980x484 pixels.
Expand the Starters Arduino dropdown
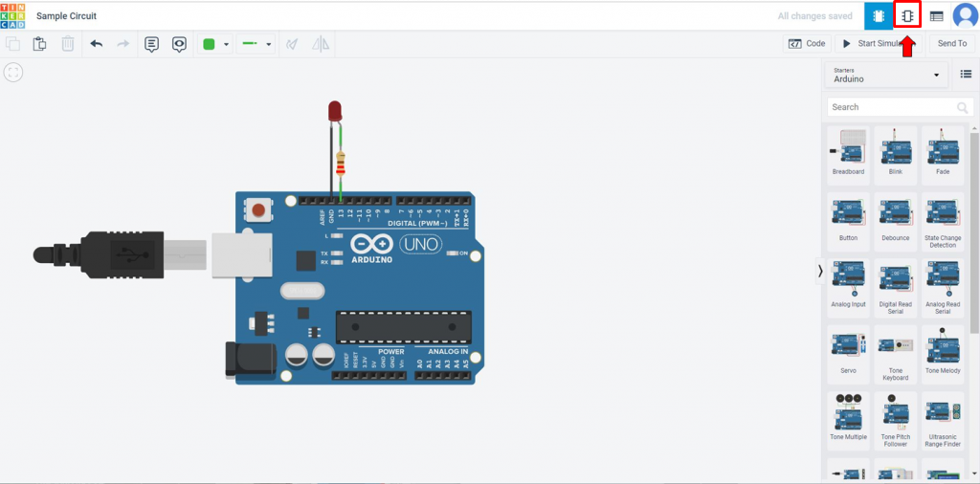[x=886, y=75]
